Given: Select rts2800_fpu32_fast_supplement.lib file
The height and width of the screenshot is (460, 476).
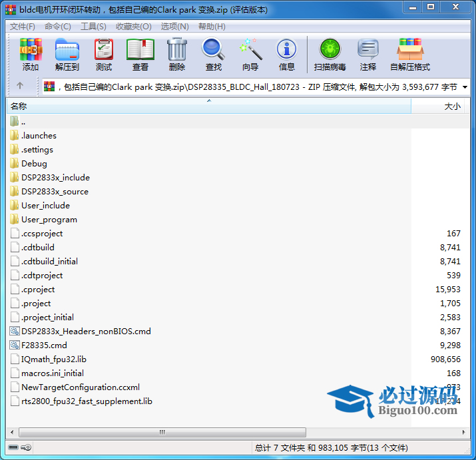Looking at the screenshot, I should point(87,401).
